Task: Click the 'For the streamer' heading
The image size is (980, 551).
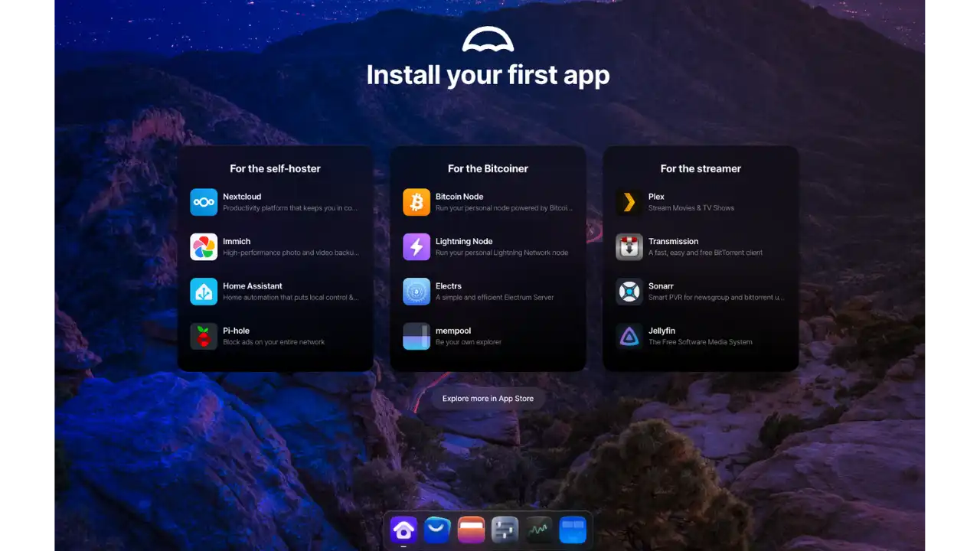Action: pyautogui.click(x=701, y=168)
